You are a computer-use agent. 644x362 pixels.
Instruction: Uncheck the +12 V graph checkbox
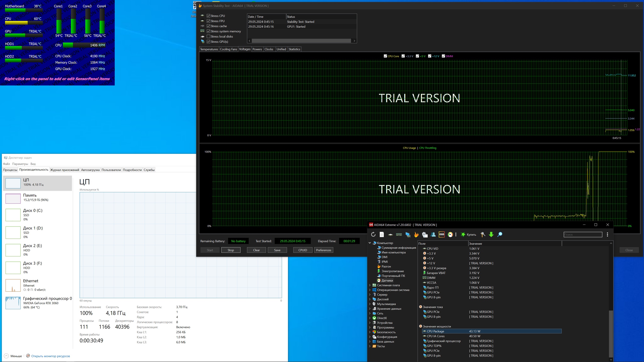pyautogui.click(x=430, y=56)
